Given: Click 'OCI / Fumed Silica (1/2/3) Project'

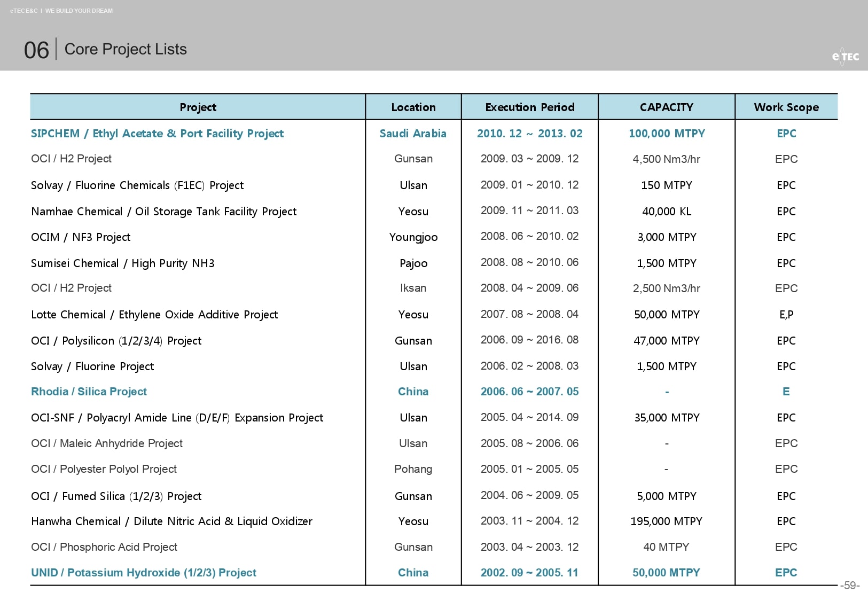Looking at the screenshot, I should tap(116, 496).
